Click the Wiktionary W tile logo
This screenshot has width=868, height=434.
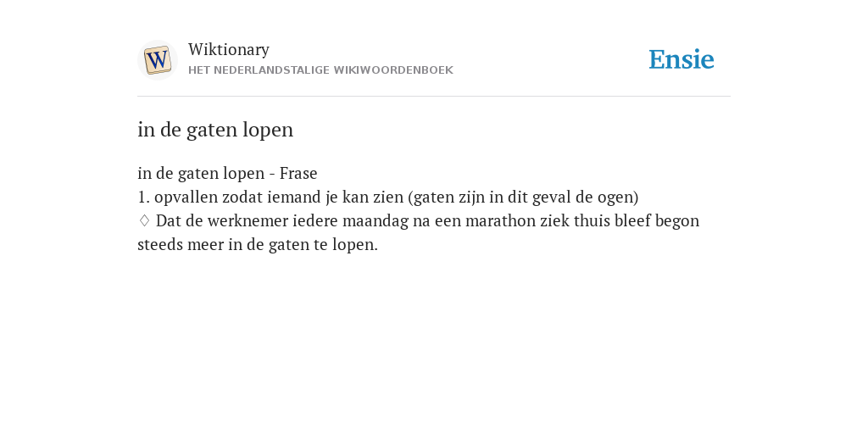(157, 60)
